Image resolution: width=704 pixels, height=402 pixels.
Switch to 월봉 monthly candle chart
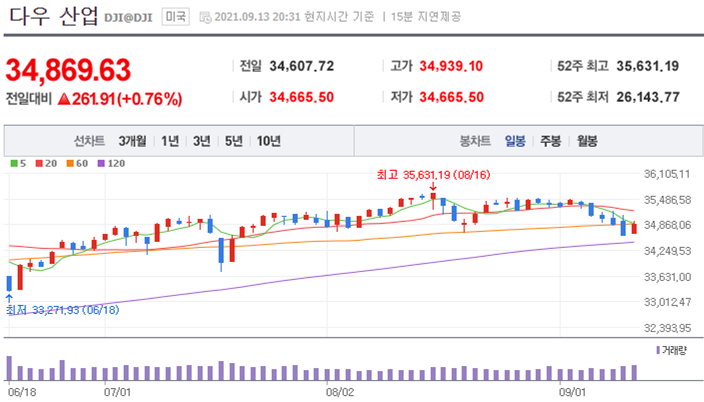point(587,141)
